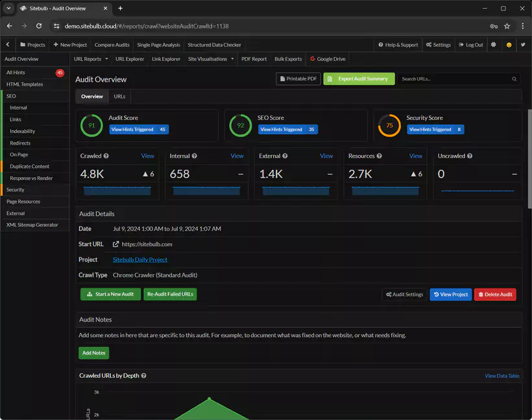Open Compare Audits

[x=112, y=45]
